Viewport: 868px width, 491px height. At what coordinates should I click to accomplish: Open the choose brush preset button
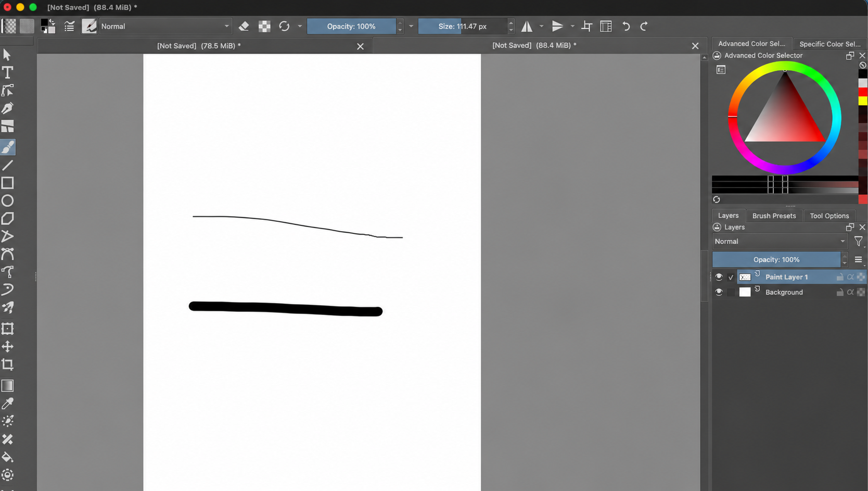(x=89, y=26)
